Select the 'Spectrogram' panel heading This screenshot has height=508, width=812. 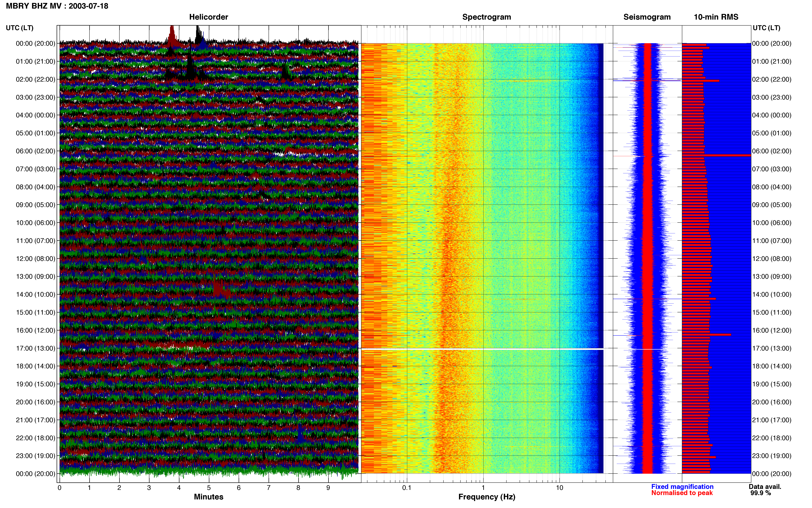click(487, 17)
